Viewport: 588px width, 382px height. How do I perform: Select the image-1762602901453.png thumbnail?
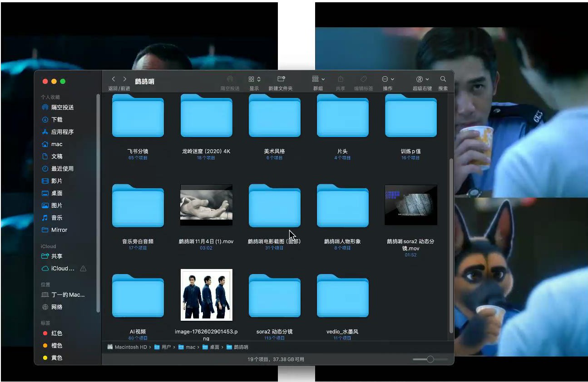coord(207,295)
